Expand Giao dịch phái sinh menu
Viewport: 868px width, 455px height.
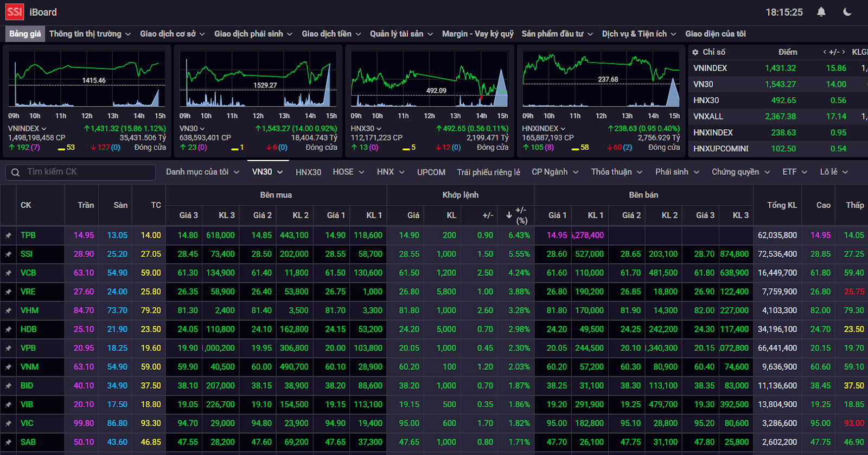click(x=253, y=34)
